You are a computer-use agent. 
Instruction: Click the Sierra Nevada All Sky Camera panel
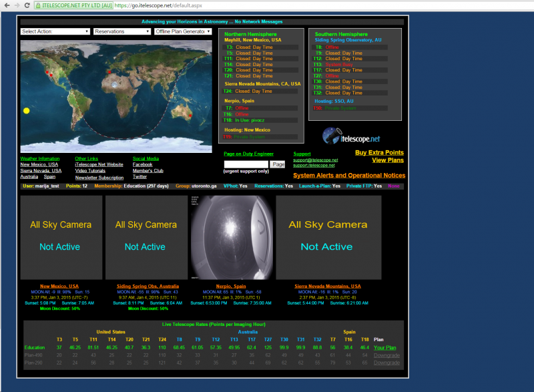coord(328,237)
